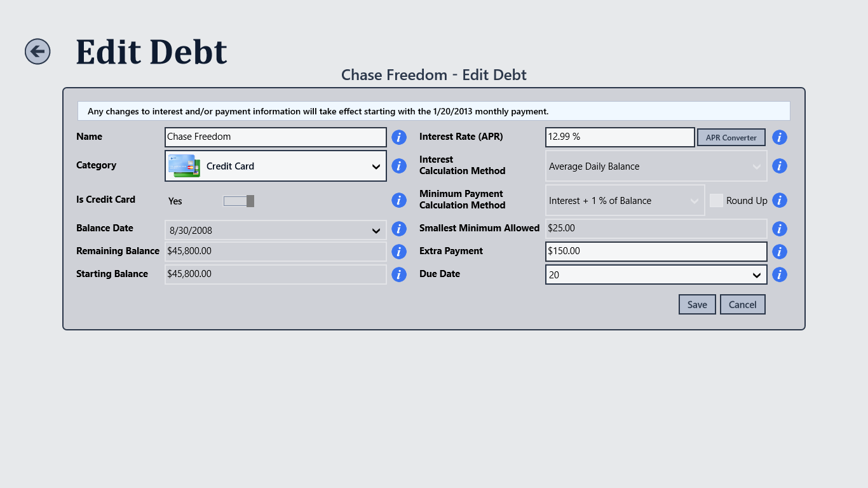Open Interest Calculation Method dropdown
The height and width of the screenshot is (488, 868).
(x=656, y=166)
